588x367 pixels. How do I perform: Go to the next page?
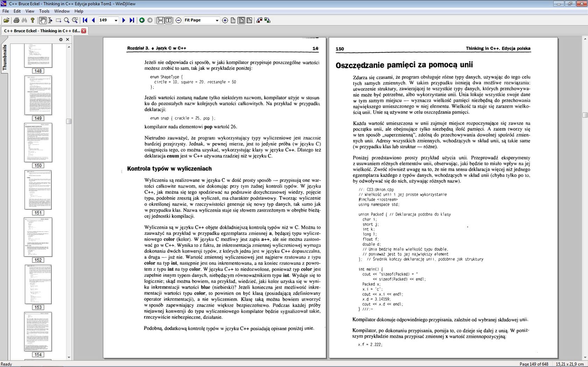point(124,20)
